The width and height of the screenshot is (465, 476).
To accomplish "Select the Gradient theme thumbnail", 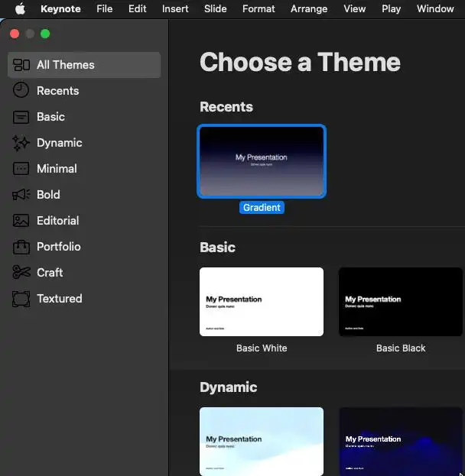I will point(262,161).
